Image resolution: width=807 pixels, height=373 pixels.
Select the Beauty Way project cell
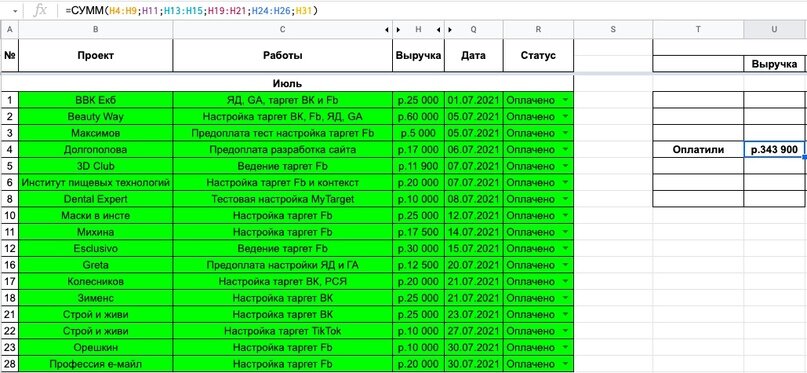click(96, 116)
